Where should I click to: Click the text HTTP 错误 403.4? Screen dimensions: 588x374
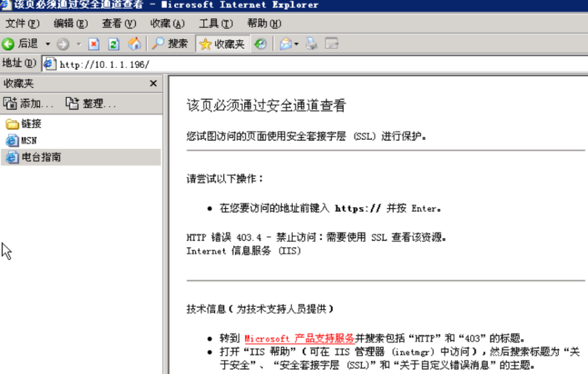(x=224, y=237)
